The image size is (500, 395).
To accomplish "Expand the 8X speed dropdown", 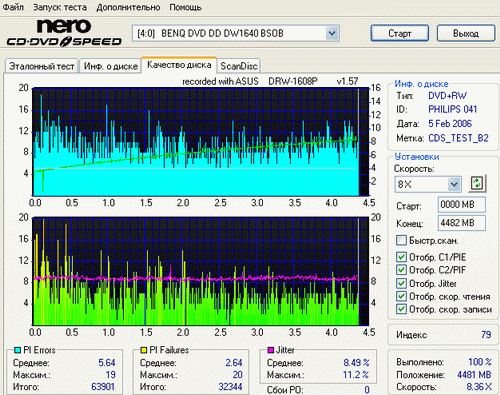I will coord(454,184).
